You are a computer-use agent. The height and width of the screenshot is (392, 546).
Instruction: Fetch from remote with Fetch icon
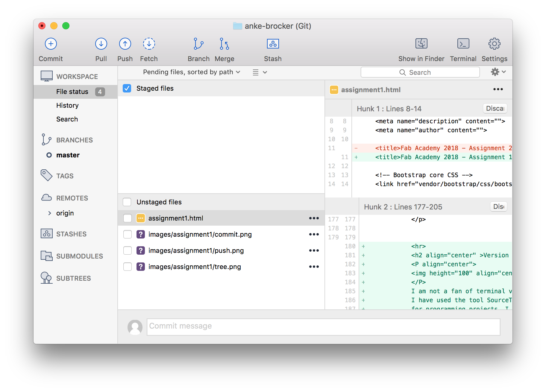click(x=149, y=44)
